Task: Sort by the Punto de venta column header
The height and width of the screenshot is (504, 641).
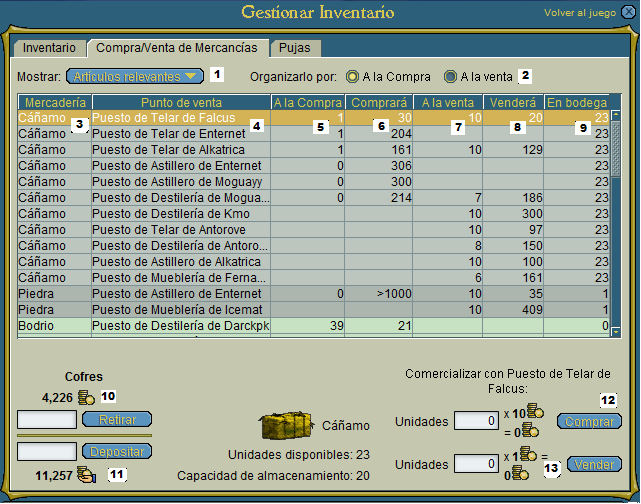Action: pyautogui.click(x=180, y=102)
